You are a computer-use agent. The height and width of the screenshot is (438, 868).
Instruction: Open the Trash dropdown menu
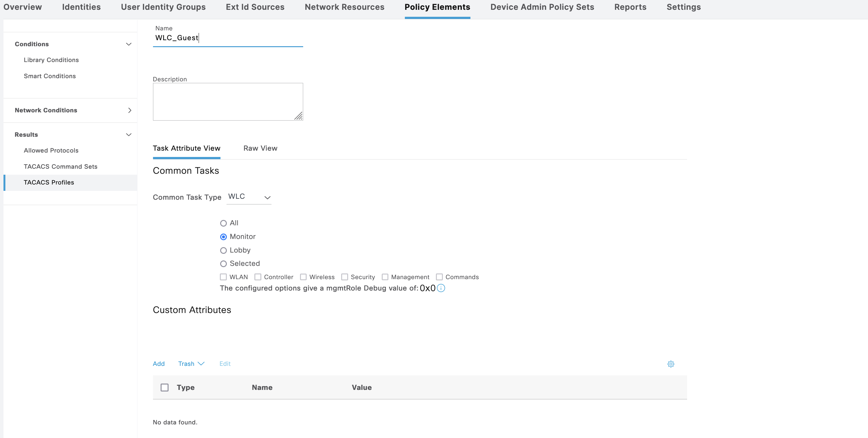coord(191,364)
